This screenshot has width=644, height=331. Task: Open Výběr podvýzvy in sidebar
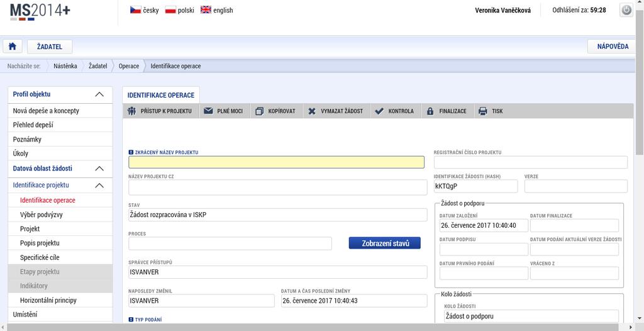click(60, 215)
